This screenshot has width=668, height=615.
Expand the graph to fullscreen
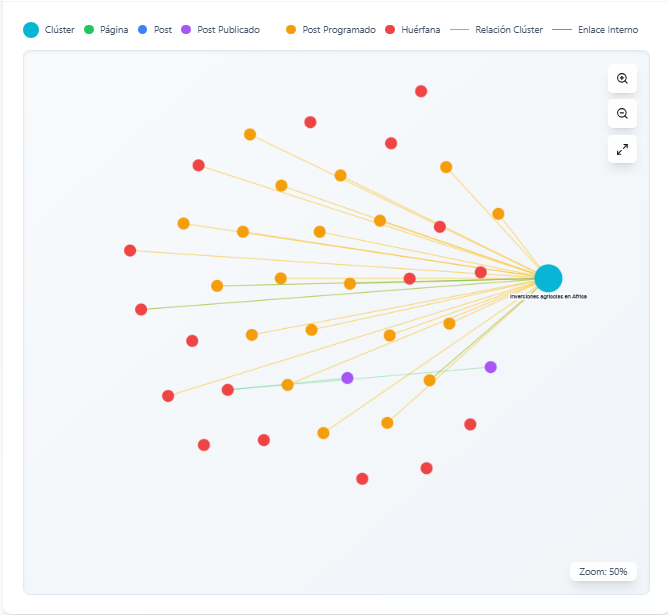[622, 149]
